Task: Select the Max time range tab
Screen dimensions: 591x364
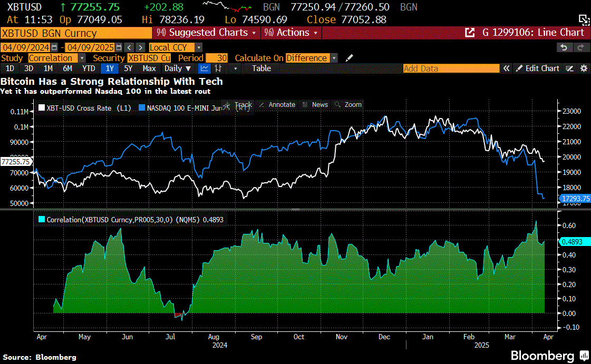Action: [149, 68]
